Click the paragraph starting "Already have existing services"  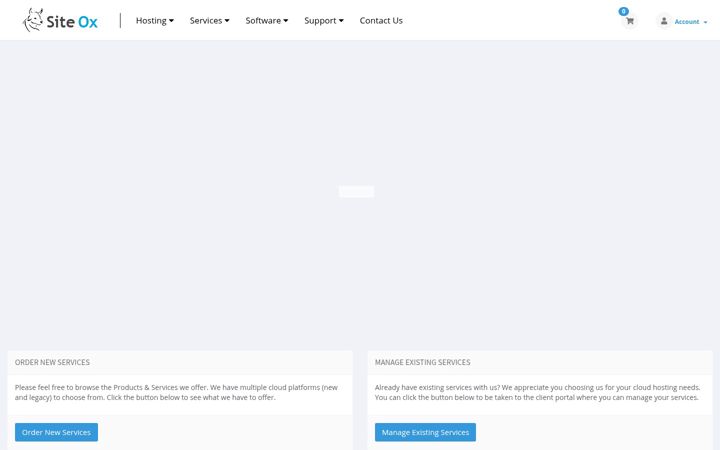click(x=537, y=392)
